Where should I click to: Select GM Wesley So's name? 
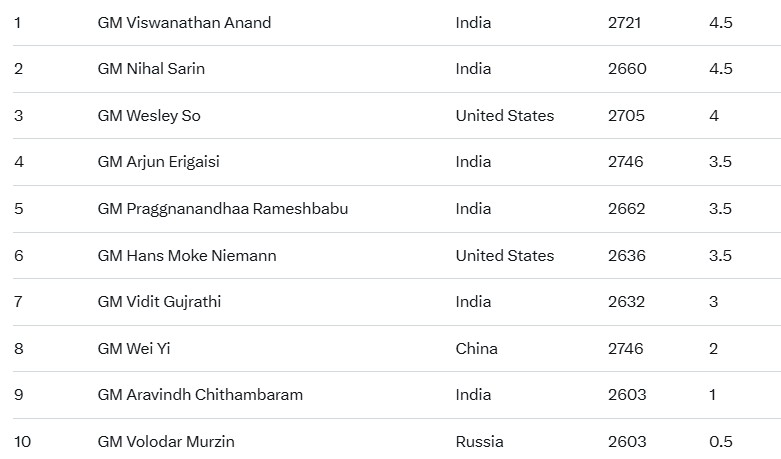point(149,116)
